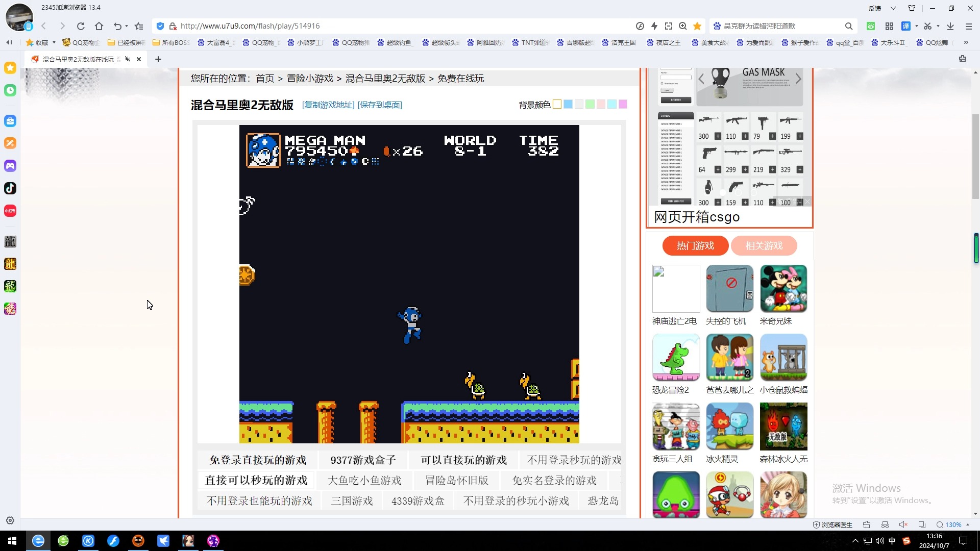Switch to the 热门游戏 tab
Screen dimensions: 980x551
point(695,246)
